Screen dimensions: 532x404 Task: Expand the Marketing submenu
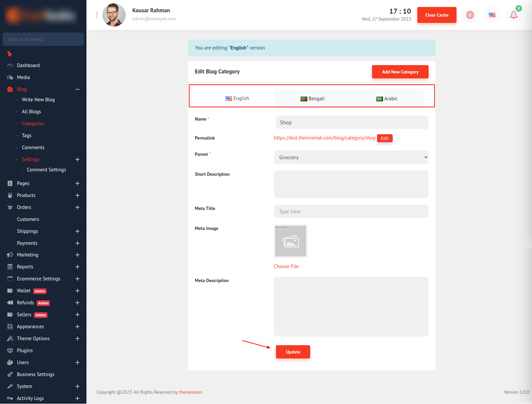[x=77, y=255]
